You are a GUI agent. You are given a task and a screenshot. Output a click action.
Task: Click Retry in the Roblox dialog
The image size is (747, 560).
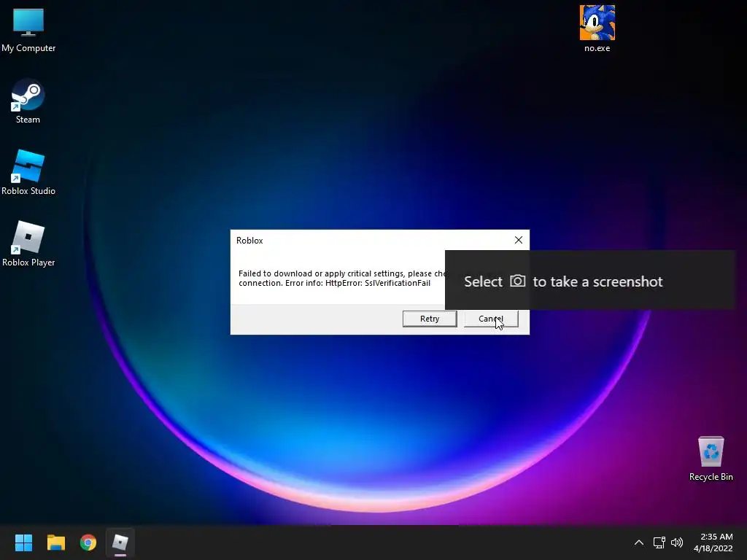point(430,319)
